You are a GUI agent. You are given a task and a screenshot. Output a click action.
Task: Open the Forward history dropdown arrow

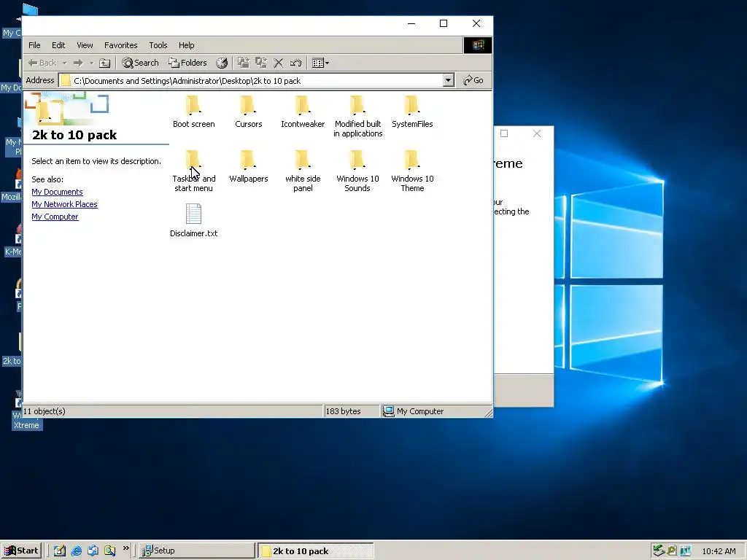91,63
